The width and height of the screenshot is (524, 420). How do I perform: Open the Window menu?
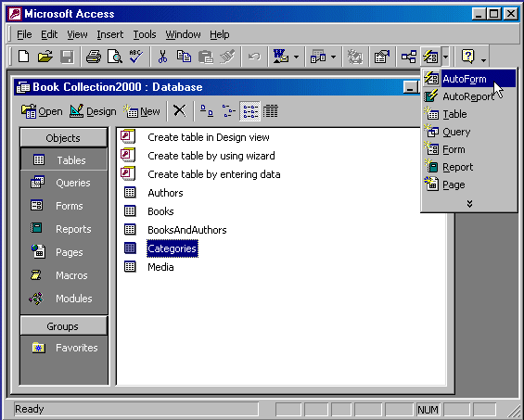pos(183,34)
